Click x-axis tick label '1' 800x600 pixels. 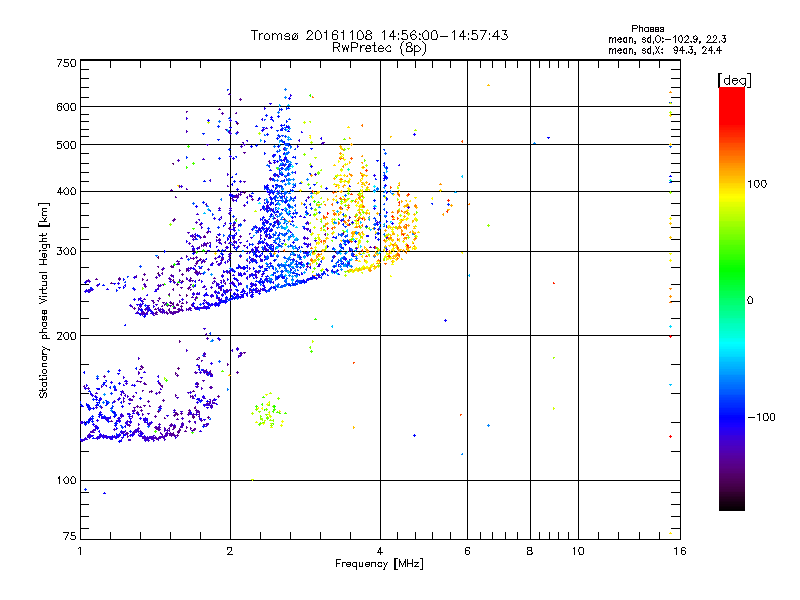coord(80,551)
